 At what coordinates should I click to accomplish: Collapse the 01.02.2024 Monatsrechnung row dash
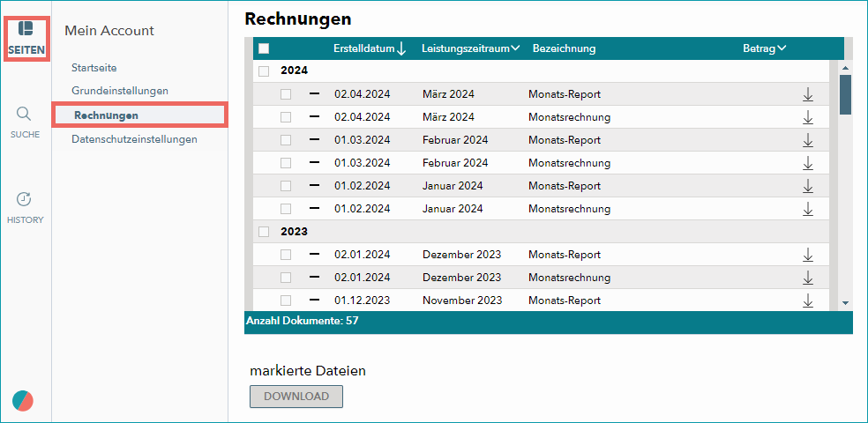pos(314,208)
